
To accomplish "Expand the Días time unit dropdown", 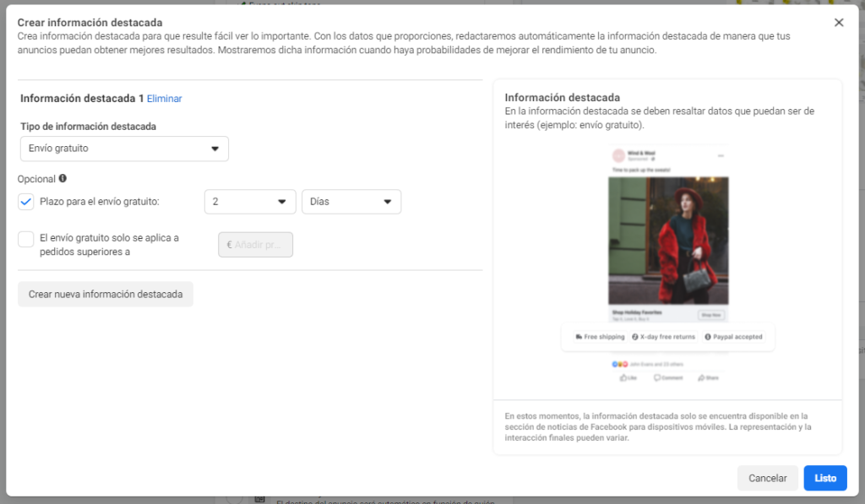I will coord(351,202).
